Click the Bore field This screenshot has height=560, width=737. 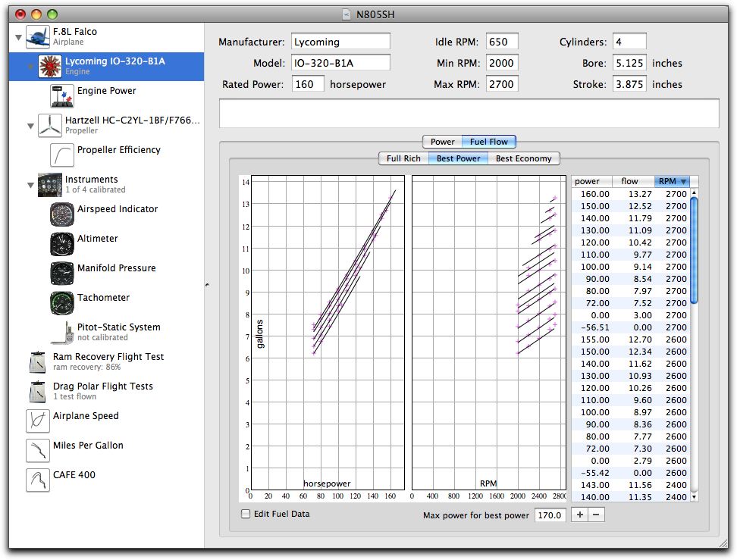[630, 62]
